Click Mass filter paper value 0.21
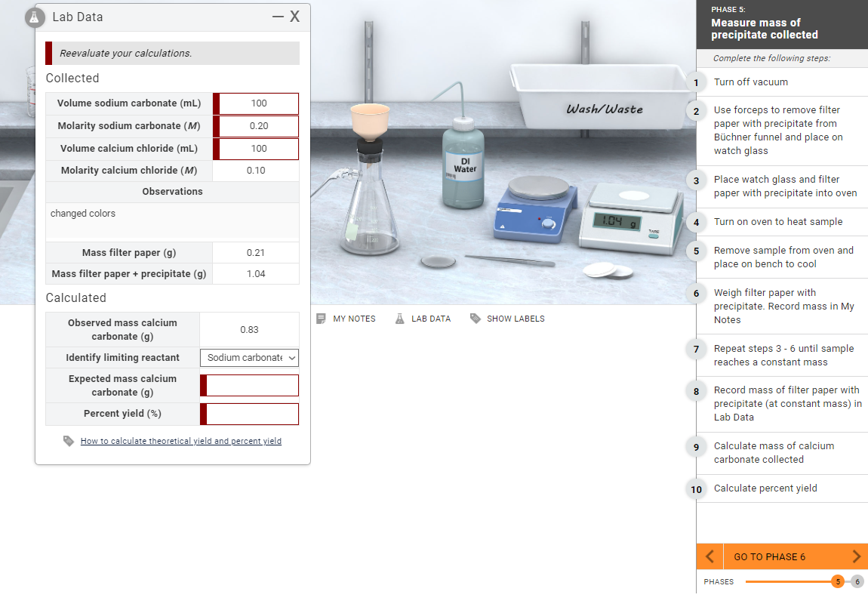868x607 pixels. pos(256,253)
